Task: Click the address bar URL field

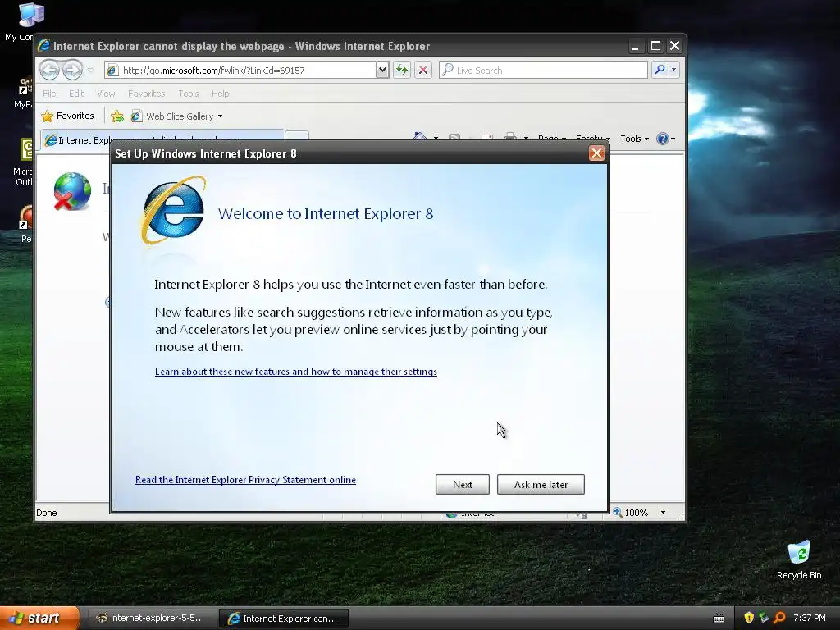Action: tap(241, 71)
